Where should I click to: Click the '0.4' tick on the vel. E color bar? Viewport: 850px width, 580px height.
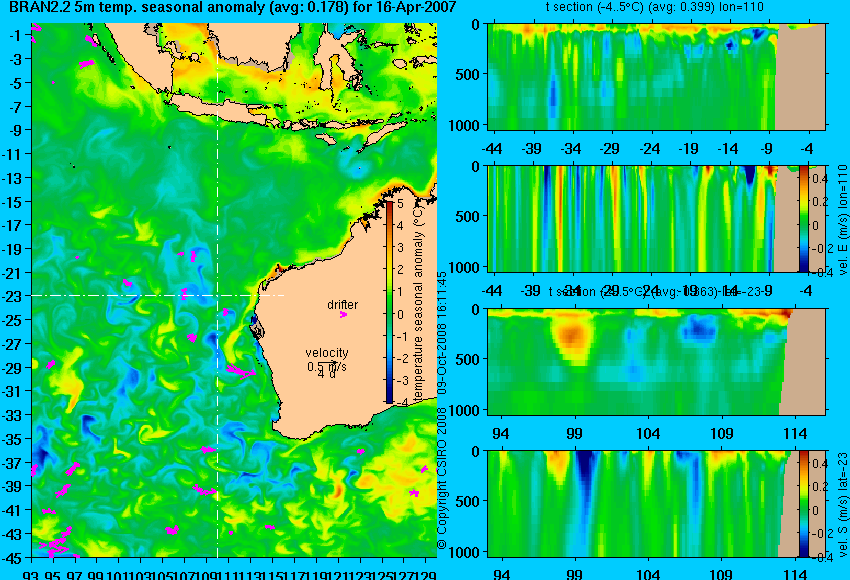[x=820, y=179]
